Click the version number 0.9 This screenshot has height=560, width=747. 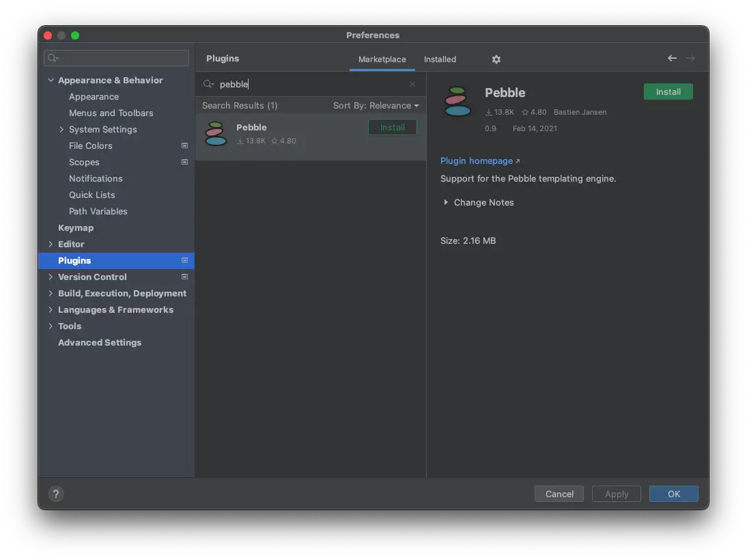(490, 128)
